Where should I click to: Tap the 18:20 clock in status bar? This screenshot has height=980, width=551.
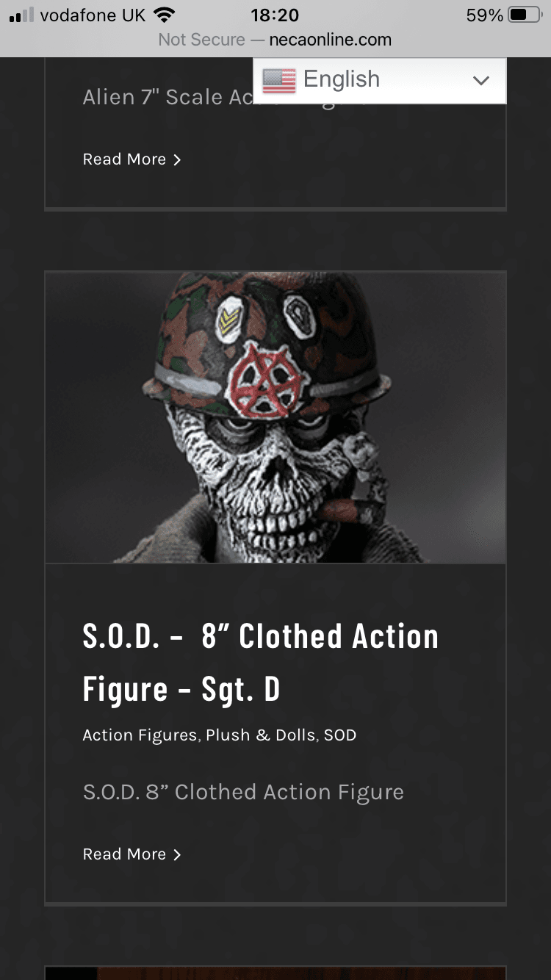click(275, 15)
